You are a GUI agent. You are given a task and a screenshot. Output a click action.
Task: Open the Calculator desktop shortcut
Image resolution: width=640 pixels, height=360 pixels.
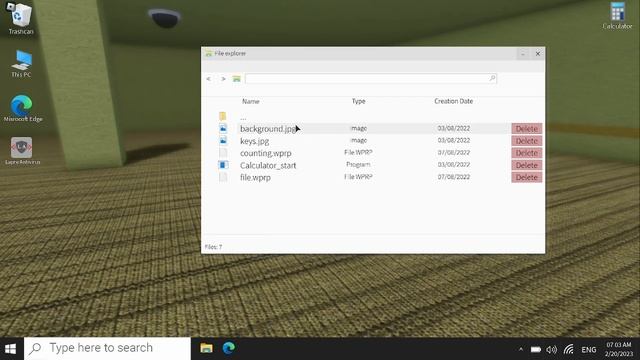coord(617,16)
